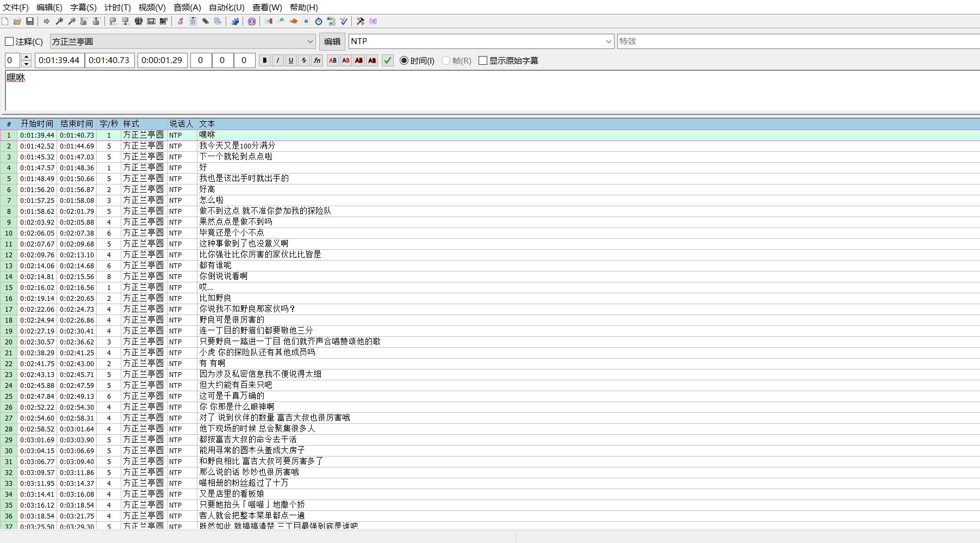Click the Jump To arrow icon
Viewport: 980px width, 543px height.
click(47, 21)
